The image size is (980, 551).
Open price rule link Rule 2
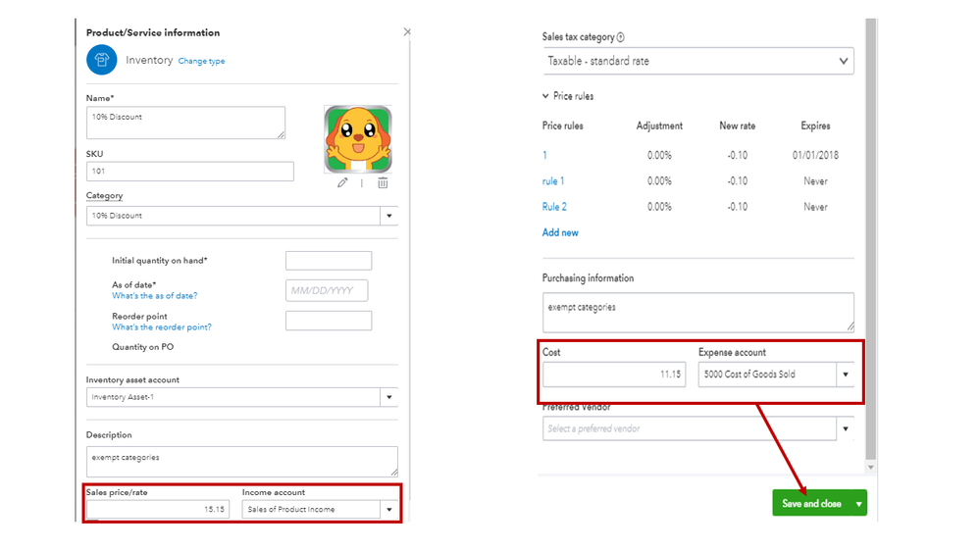click(554, 207)
